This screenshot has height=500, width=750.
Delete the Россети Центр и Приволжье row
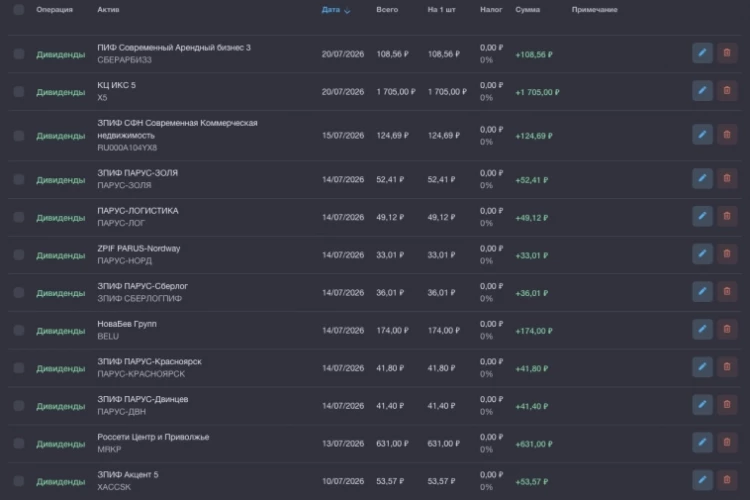[x=727, y=443]
